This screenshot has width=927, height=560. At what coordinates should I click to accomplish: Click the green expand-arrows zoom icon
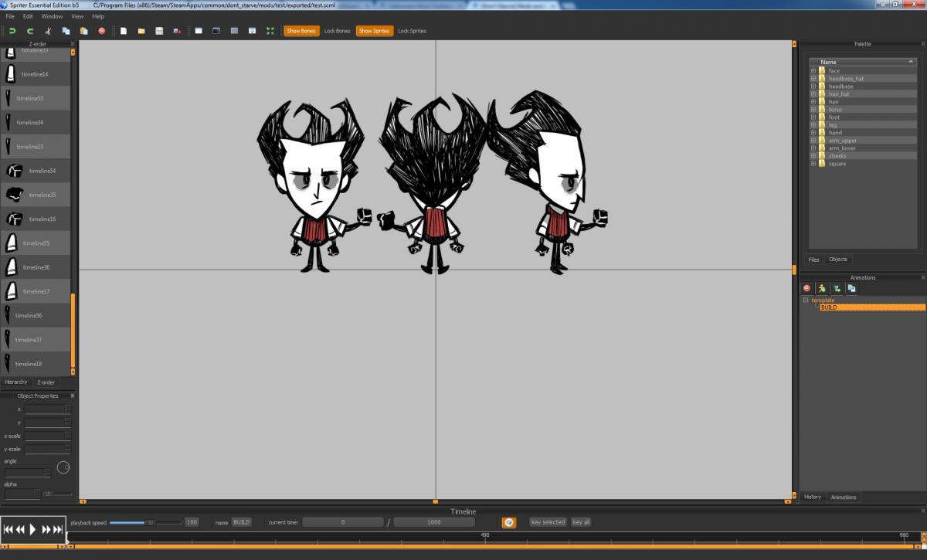pos(270,31)
